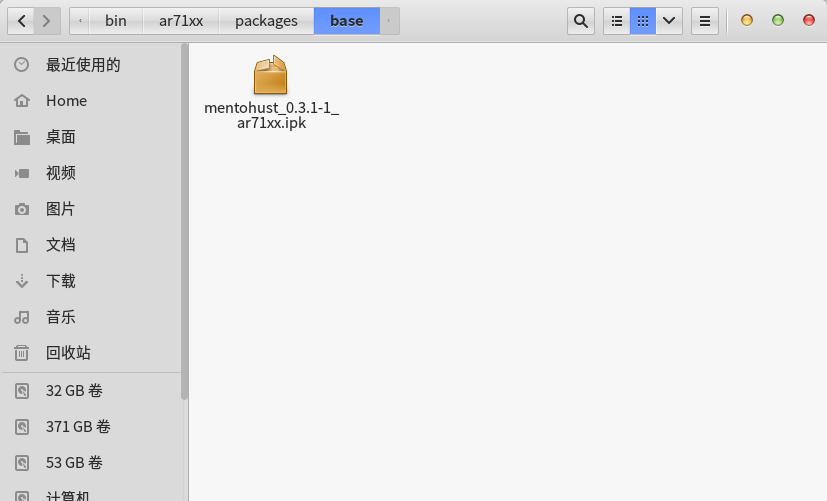Select the mentohust_0.3.1-1_ar71xx.ipk file name
The width and height of the screenshot is (827, 501).
271,115
